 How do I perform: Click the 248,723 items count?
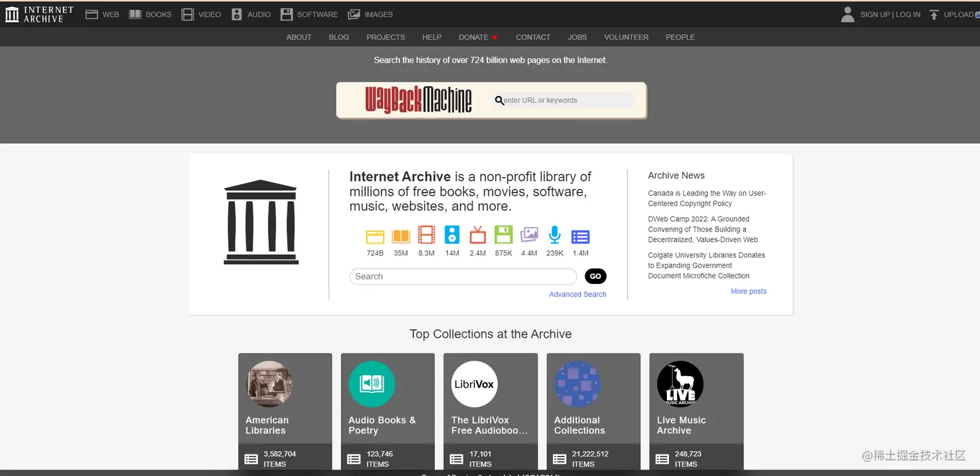(688, 458)
